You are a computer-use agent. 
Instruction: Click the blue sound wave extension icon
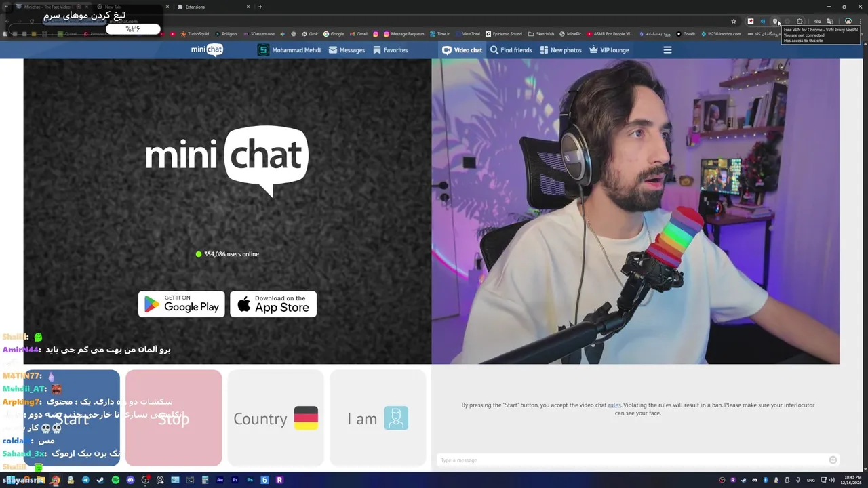(x=763, y=22)
